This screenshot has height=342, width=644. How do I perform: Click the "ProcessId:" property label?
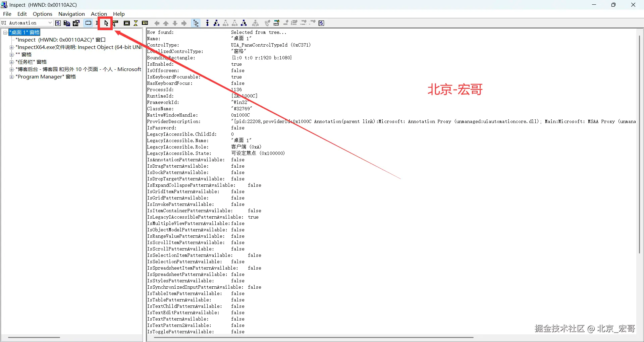pyautogui.click(x=160, y=90)
